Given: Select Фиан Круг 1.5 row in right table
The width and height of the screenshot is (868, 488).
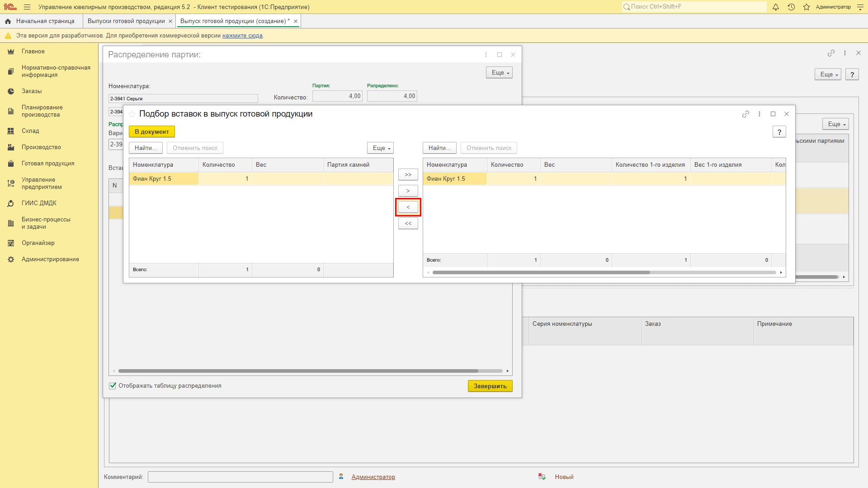Looking at the screenshot, I should 604,179.
